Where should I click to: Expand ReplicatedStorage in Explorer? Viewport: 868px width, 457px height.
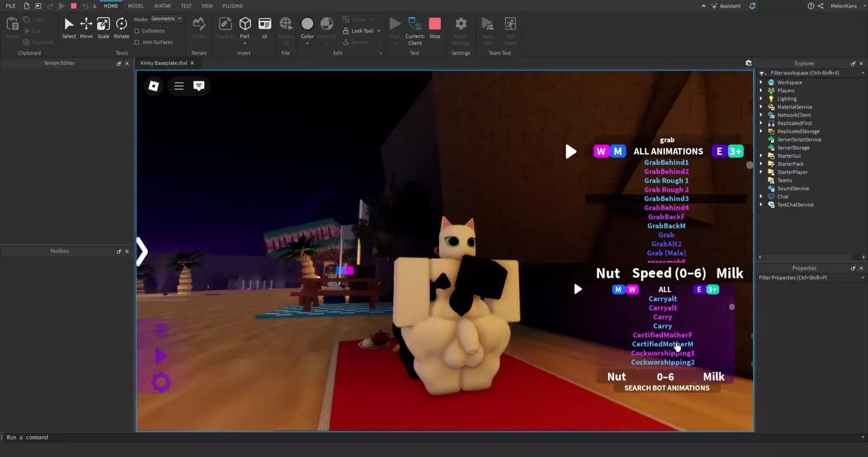(761, 131)
